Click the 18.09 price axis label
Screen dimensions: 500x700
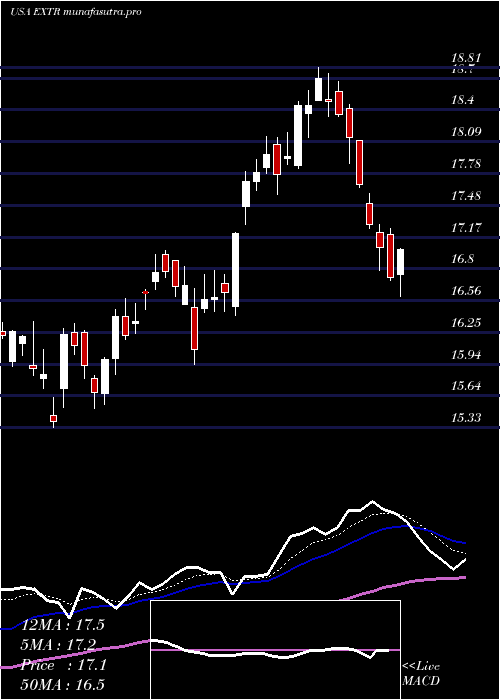pyautogui.click(x=466, y=132)
